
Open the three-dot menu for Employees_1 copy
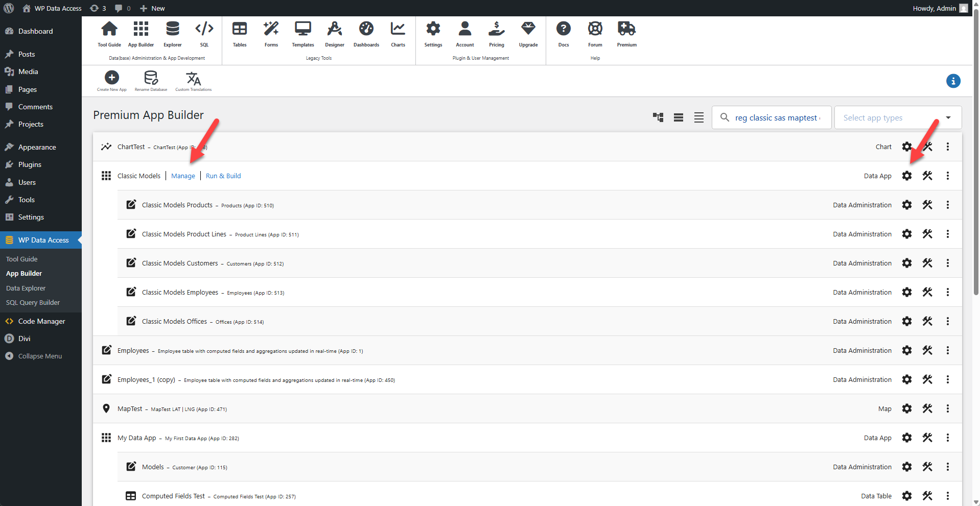point(947,379)
